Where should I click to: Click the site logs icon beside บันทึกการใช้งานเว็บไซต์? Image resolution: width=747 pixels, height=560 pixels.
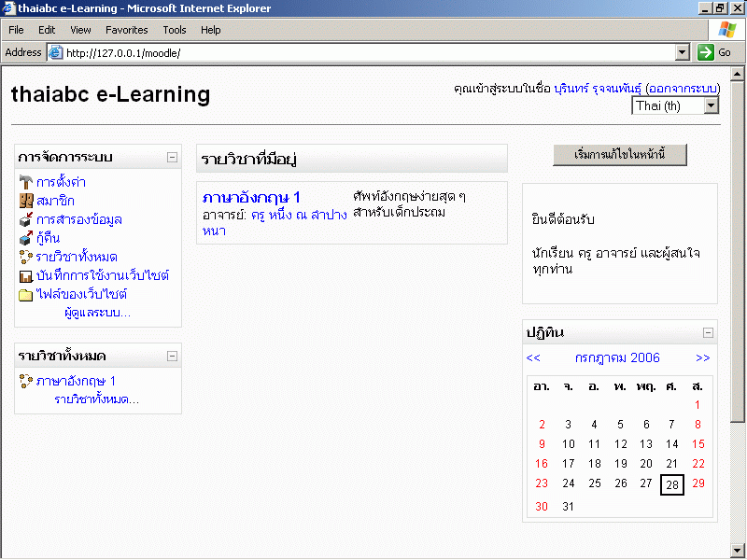pyautogui.click(x=26, y=275)
